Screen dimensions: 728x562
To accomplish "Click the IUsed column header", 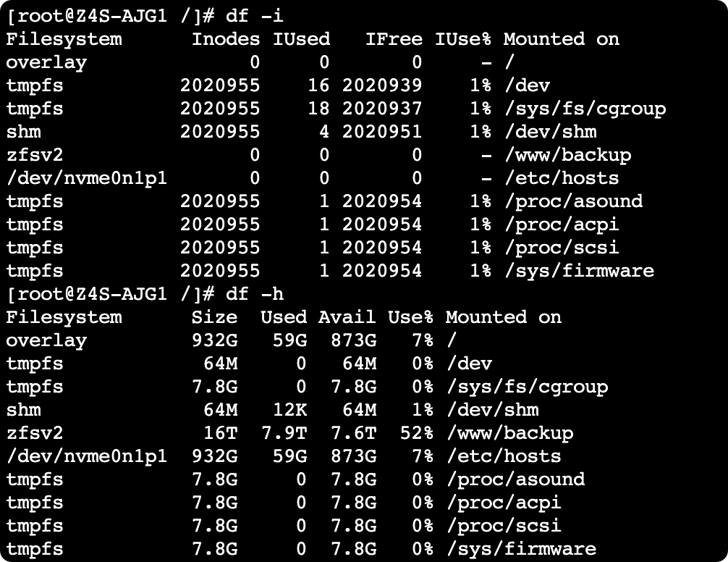I will point(301,39).
